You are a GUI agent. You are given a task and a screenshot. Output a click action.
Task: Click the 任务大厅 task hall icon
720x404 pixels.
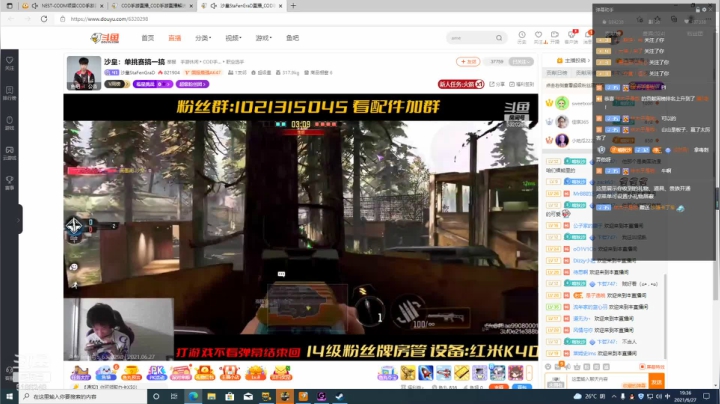80,373
